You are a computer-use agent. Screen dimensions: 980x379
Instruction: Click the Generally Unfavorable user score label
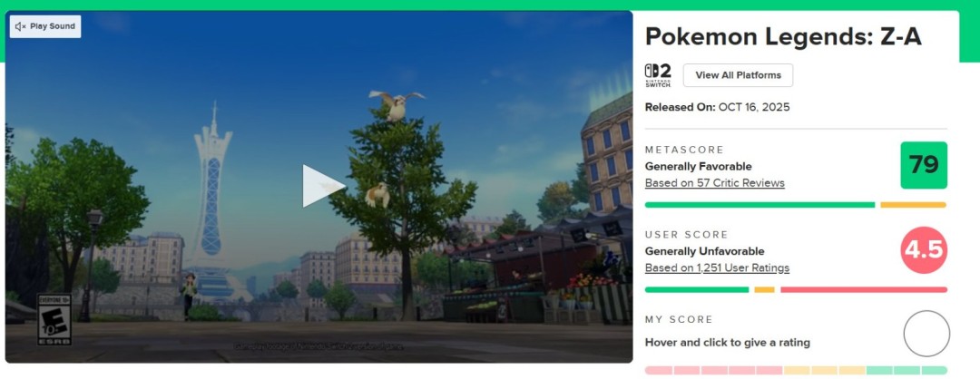[x=704, y=252]
